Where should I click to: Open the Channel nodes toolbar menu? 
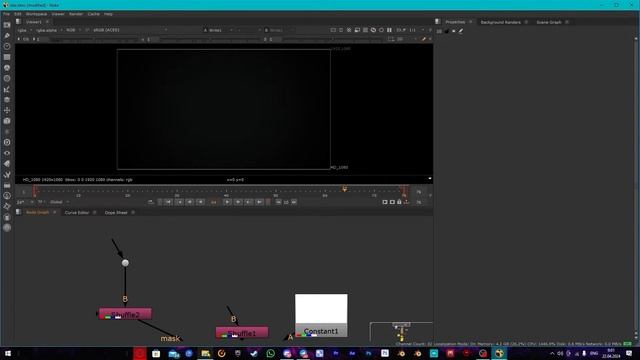click(x=7, y=57)
